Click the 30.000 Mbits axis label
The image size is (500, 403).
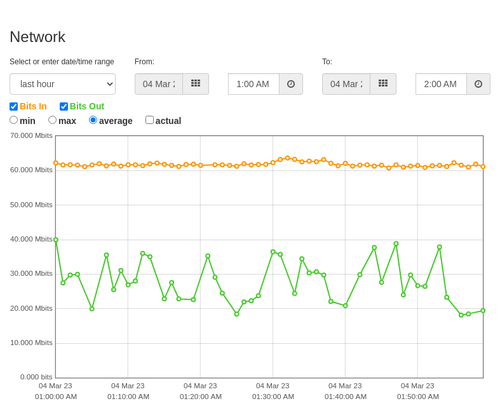[31, 274]
